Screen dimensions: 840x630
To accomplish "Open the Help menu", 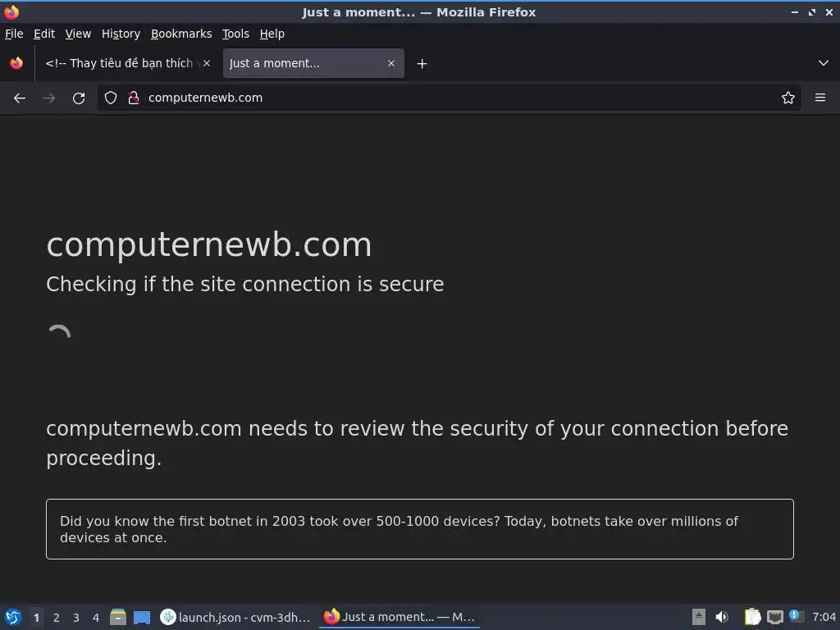I will click(272, 34).
